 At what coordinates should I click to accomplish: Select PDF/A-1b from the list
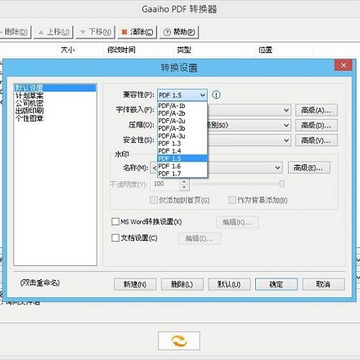182,106
